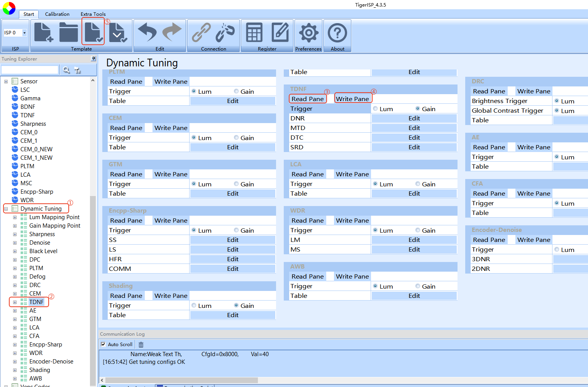Select Lum trigger radio in TDNF section

click(x=375, y=109)
